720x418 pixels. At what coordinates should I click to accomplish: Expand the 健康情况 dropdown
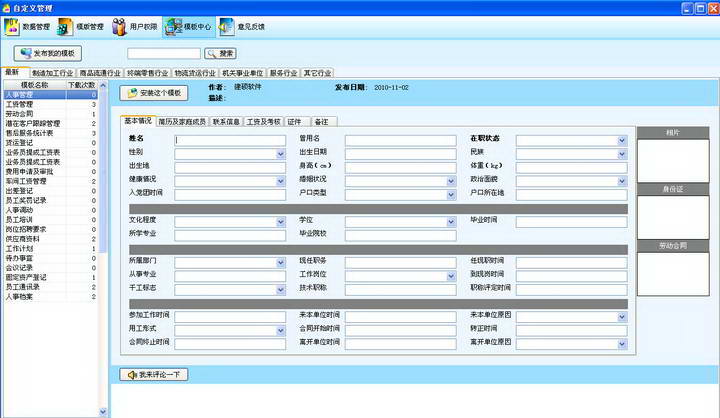[x=281, y=181]
